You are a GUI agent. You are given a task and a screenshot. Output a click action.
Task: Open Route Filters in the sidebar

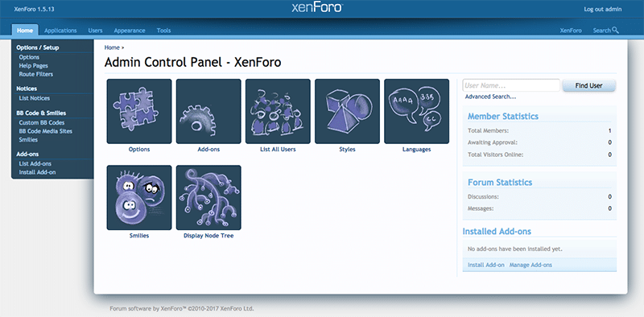pos(35,74)
